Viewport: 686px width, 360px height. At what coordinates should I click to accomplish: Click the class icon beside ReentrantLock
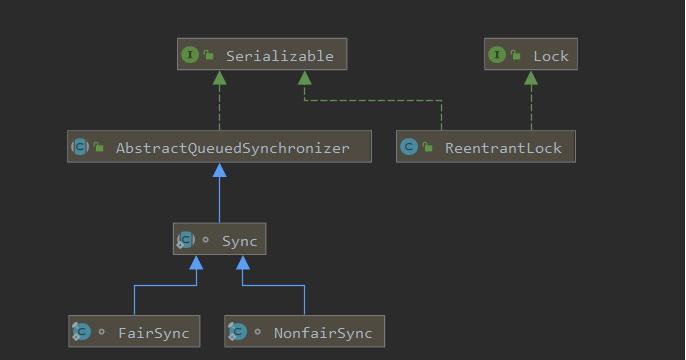point(409,147)
